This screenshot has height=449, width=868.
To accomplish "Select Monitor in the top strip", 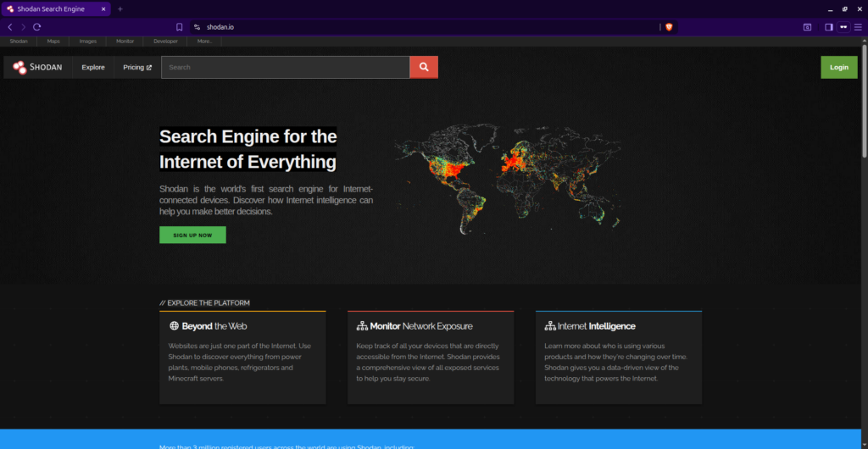I will pyautogui.click(x=125, y=41).
